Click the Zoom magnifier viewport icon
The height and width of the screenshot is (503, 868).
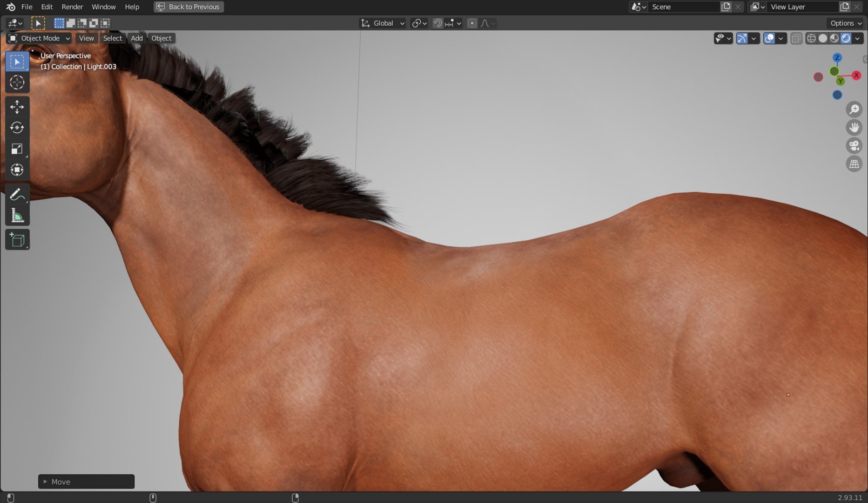click(854, 109)
